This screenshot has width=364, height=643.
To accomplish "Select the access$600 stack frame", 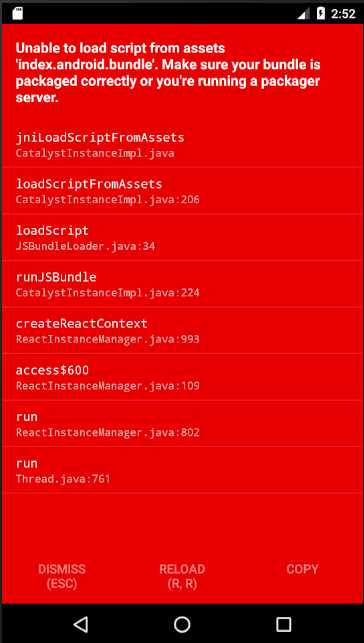I will click(182, 376).
